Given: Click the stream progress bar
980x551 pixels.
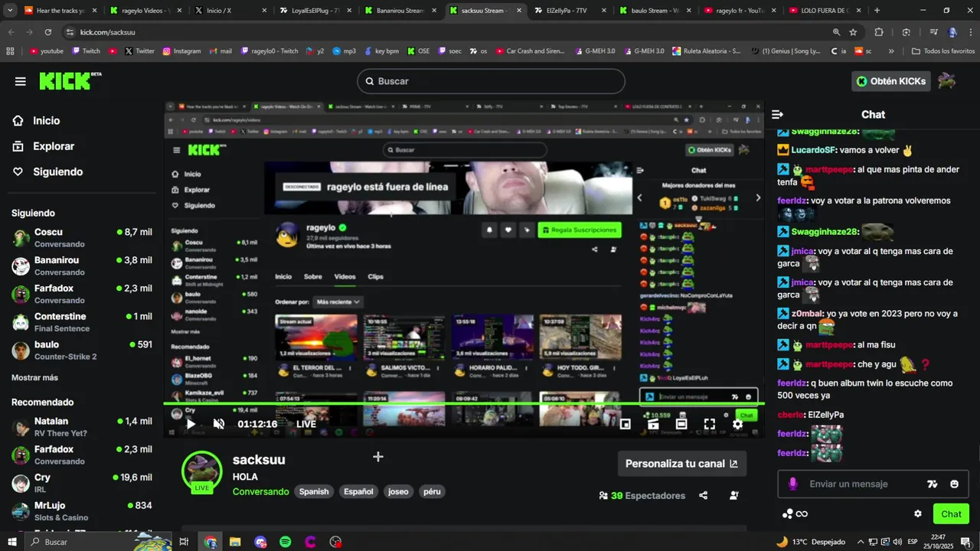Looking at the screenshot, I should coord(464,403).
